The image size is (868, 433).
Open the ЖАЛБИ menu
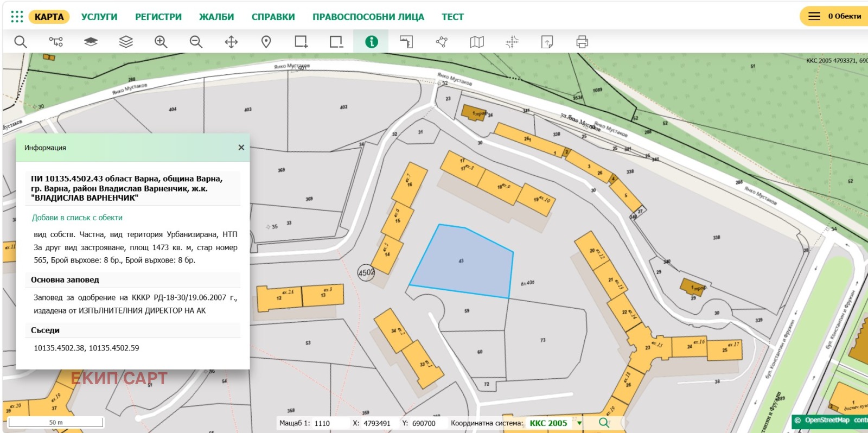(x=216, y=17)
